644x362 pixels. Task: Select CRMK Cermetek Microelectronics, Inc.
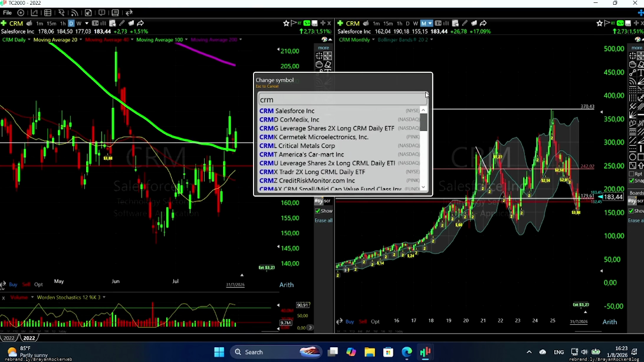[x=339, y=137]
